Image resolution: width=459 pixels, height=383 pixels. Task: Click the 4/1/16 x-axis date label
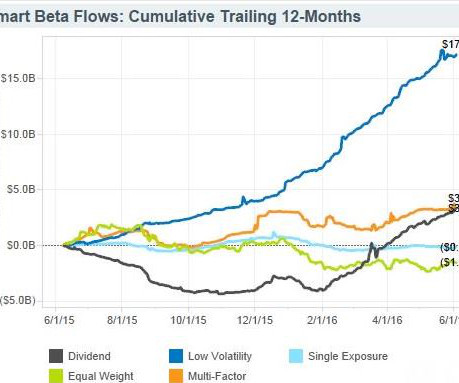387,320
